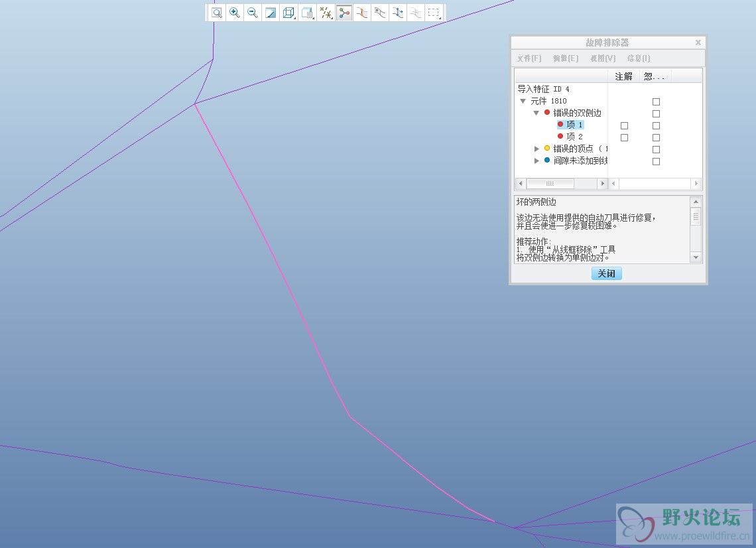Image resolution: width=756 pixels, height=548 pixels.
Task: Toggle the pressed vertex display icon
Action: pyautogui.click(x=344, y=13)
